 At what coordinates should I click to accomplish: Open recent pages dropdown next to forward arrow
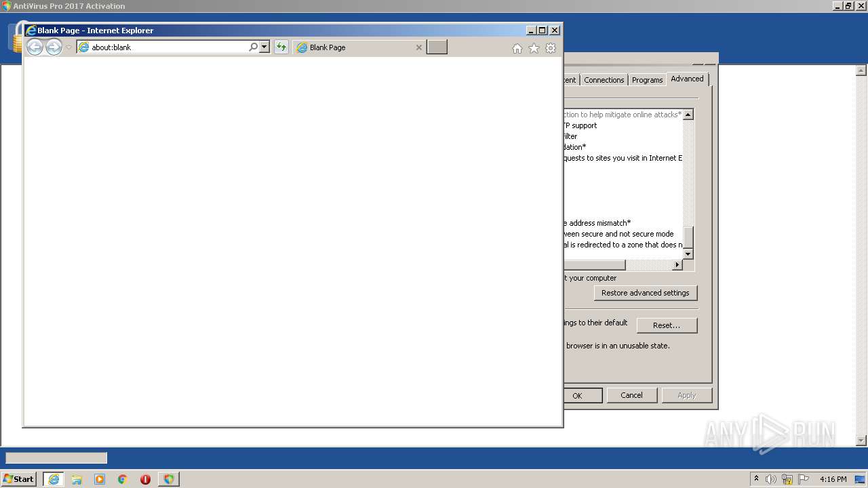(68, 47)
